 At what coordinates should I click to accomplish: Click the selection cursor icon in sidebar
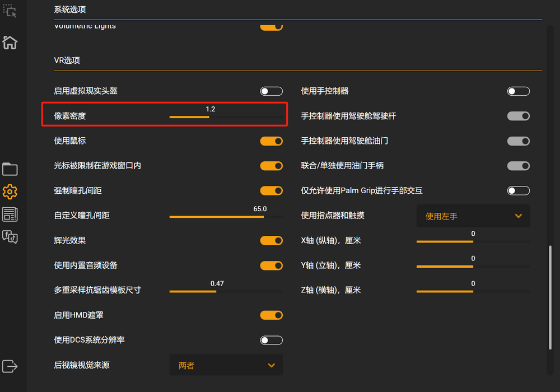pyautogui.click(x=10, y=11)
